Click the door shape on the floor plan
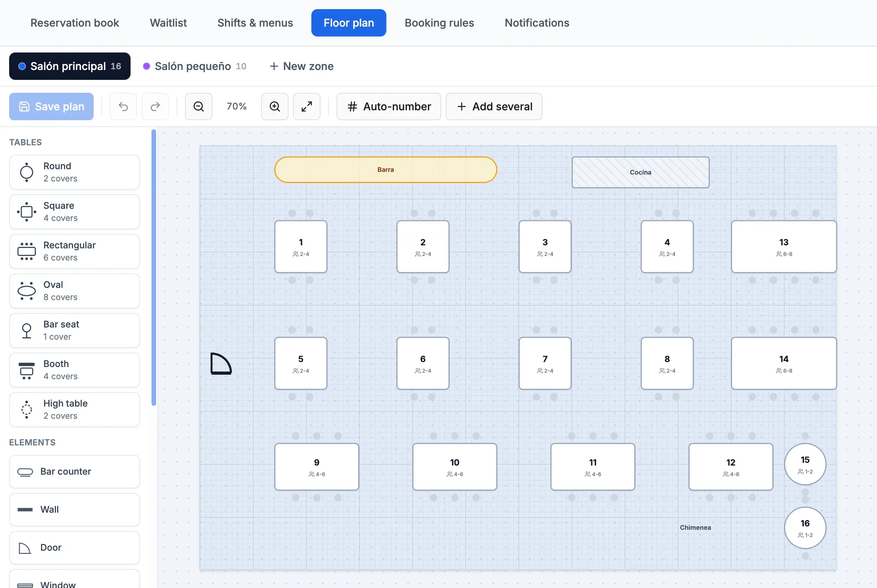This screenshot has height=588, width=877. [221, 364]
